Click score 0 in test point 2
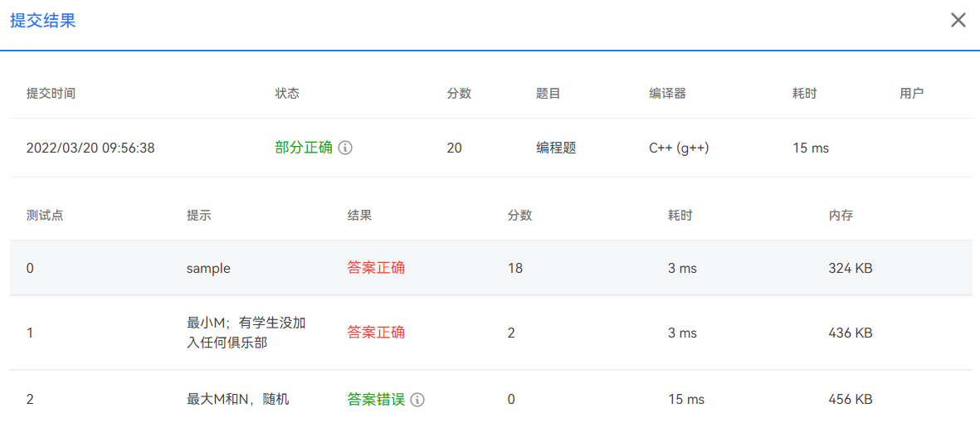The height and width of the screenshot is (423, 980). pyautogui.click(x=511, y=399)
